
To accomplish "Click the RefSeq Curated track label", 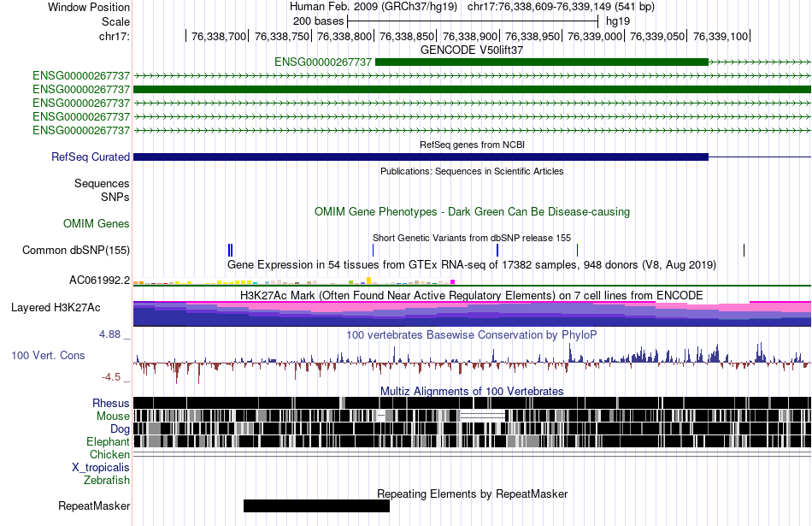I will coord(91,157).
